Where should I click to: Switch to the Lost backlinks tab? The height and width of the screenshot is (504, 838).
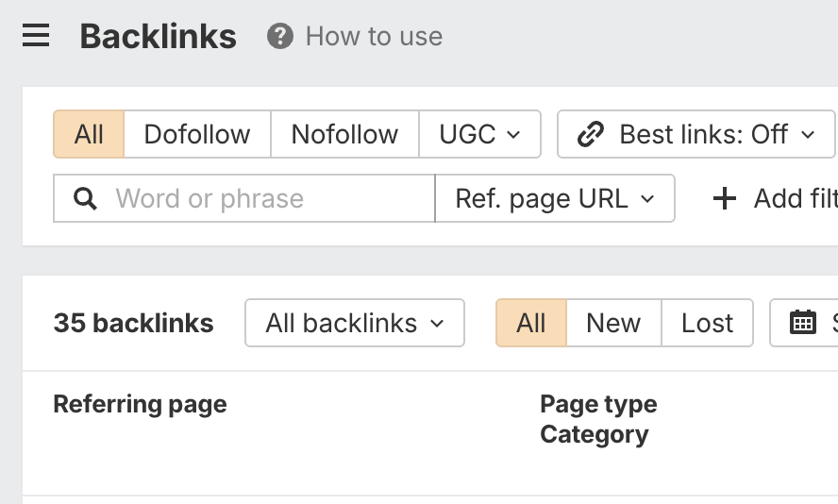click(x=707, y=323)
